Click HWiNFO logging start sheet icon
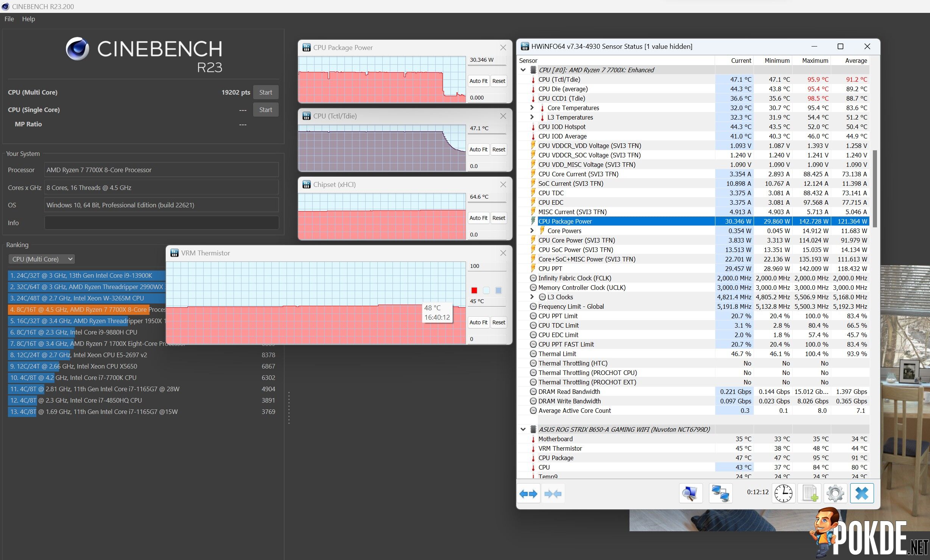The image size is (930, 560). pos(809,493)
